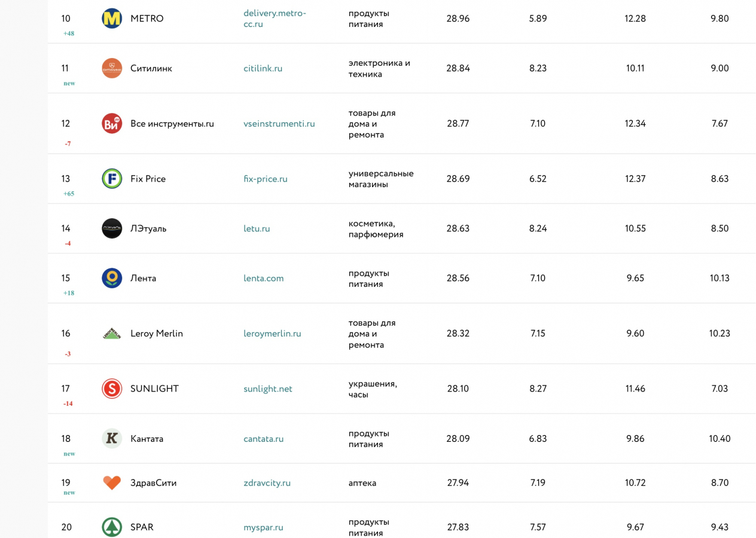Image resolution: width=756 pixels, height=538 pixels.
Task: Open the leroymerlin.ru link
Action: [x=272, y=334]
